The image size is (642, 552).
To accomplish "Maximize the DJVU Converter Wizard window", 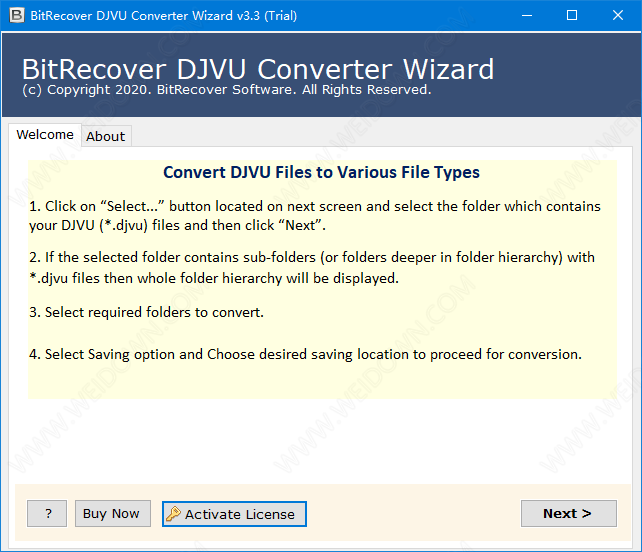I will 572,15.
